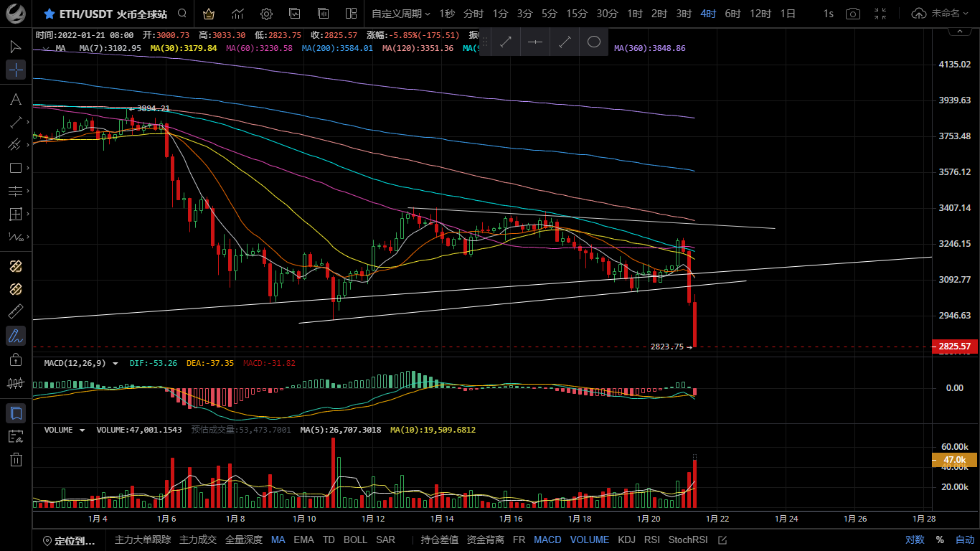This screenshot has width=980, height=551.
Task: Select the ellipse tool in floating toolbar
Action: (593, 42)
